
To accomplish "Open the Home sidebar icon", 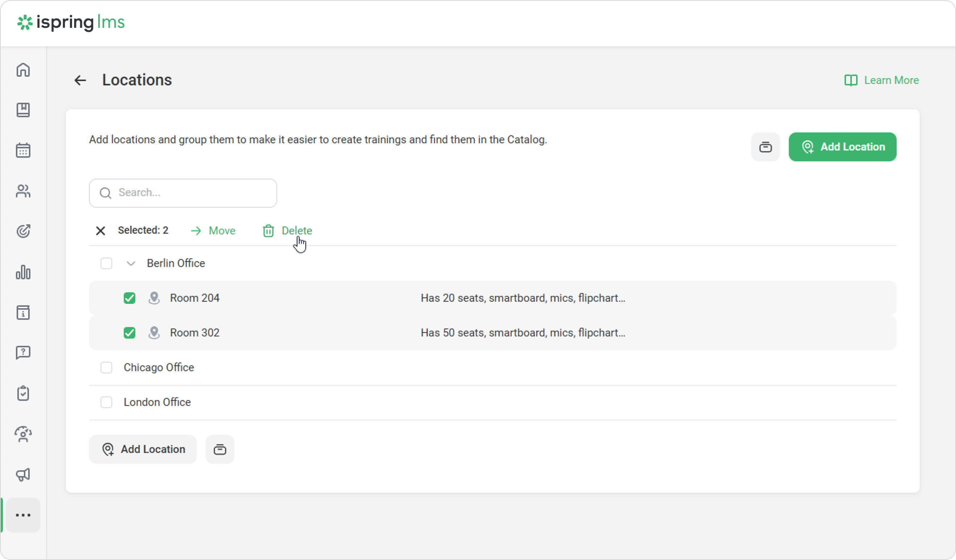I will 23,70.
